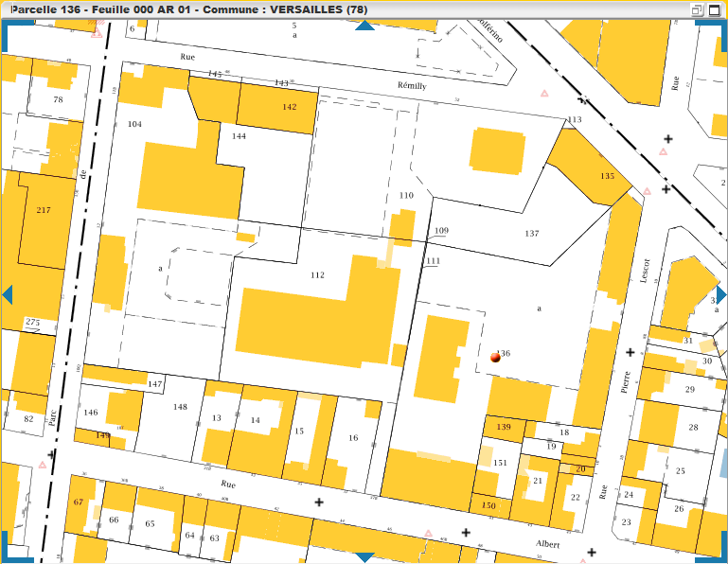Viewport: 728px width, 564px height.
Task: Click the red marker on parcel 136
Action: click(495, 358)
